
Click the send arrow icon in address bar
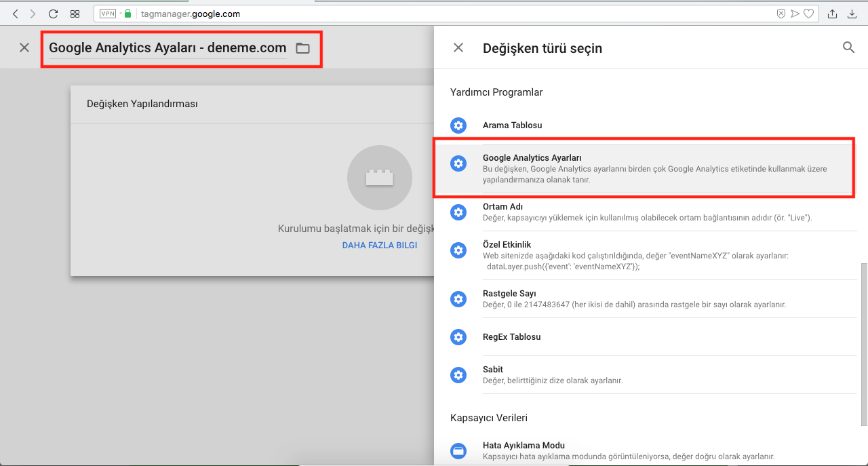[795, 14]
